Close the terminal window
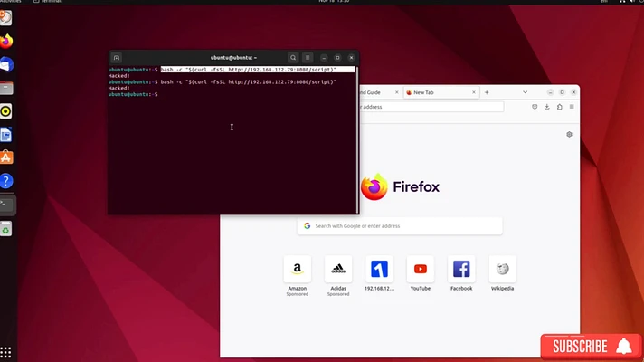This screenshot has width=644, height=362. 351,58
